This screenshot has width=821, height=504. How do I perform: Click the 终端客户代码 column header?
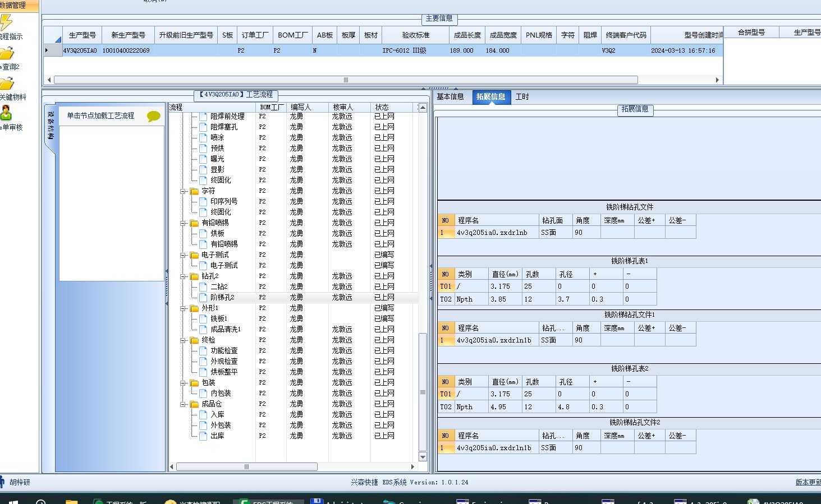point(626,35)
